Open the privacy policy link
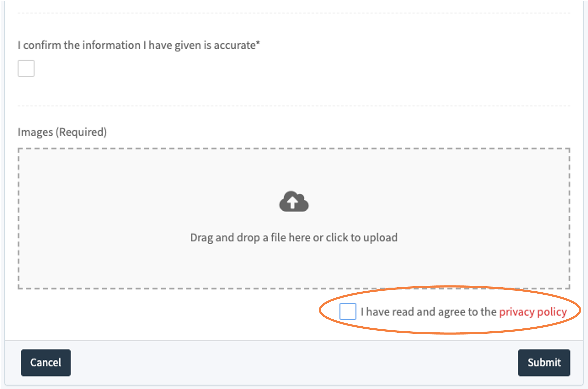588x389 pixels. [533, 312]
